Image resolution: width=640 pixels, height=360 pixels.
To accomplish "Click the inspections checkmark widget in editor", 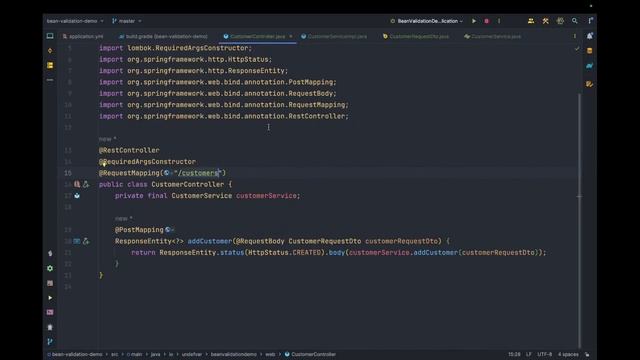I will pyautogui.click(x=577, y=49).
